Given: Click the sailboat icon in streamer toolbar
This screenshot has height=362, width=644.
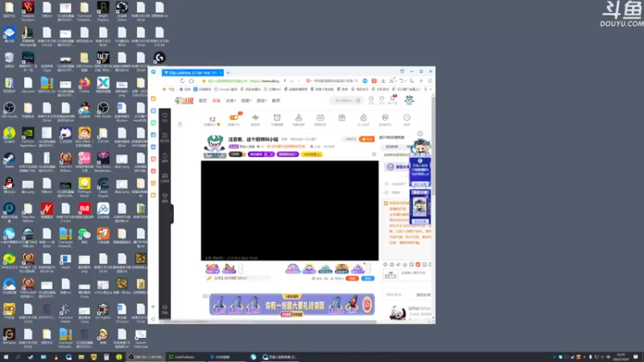Looking at the screenshot, I should click(299, 117).
